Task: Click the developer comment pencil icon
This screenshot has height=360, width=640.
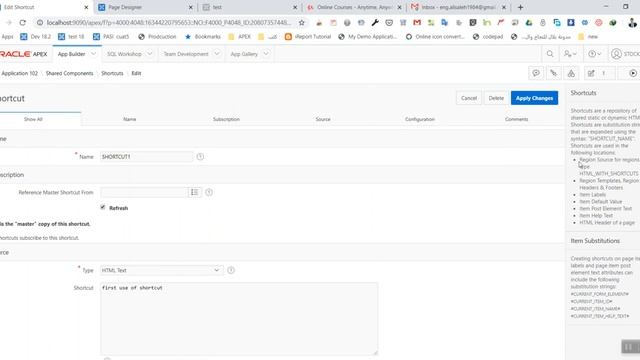Action: pos(553,73)
